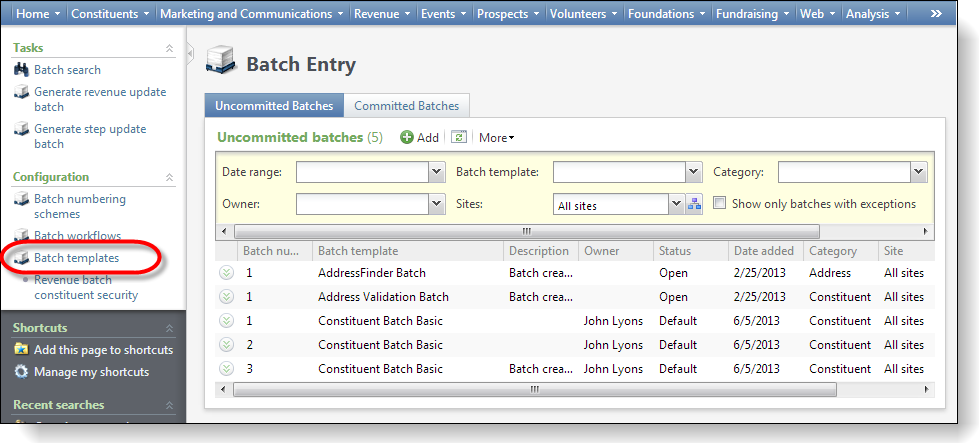Viewport: 979px width, 443px height.
Task: Click the Manage my shortcuts gear icon
Action: click(x=22, y=372)
